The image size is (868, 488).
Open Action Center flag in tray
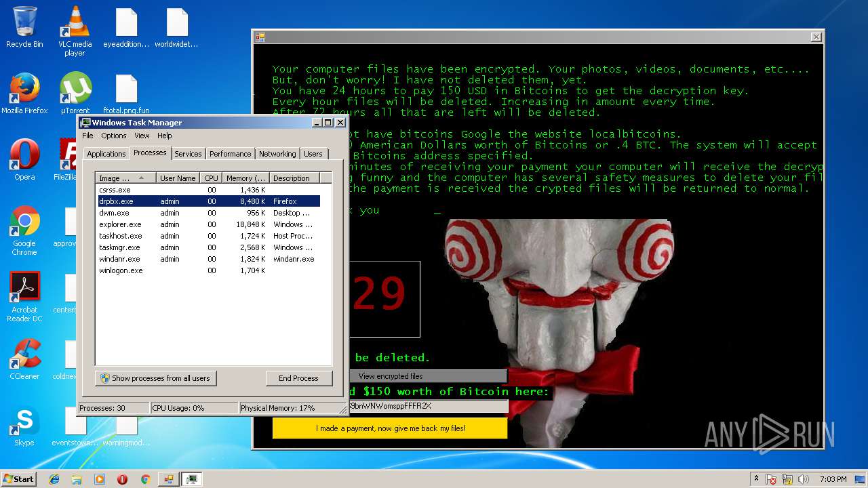(772, 479)
